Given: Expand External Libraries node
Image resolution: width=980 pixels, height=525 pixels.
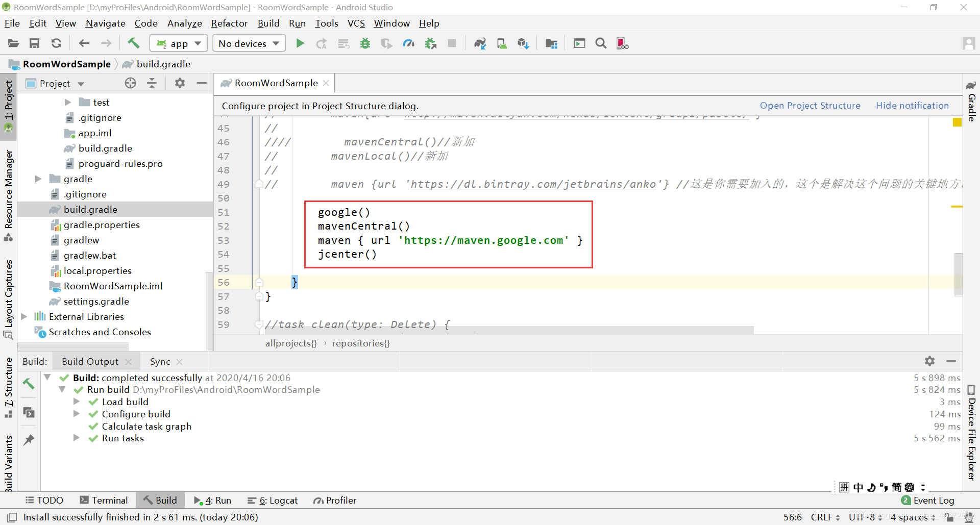Looking at the screenshot, I should click(23, 317).
